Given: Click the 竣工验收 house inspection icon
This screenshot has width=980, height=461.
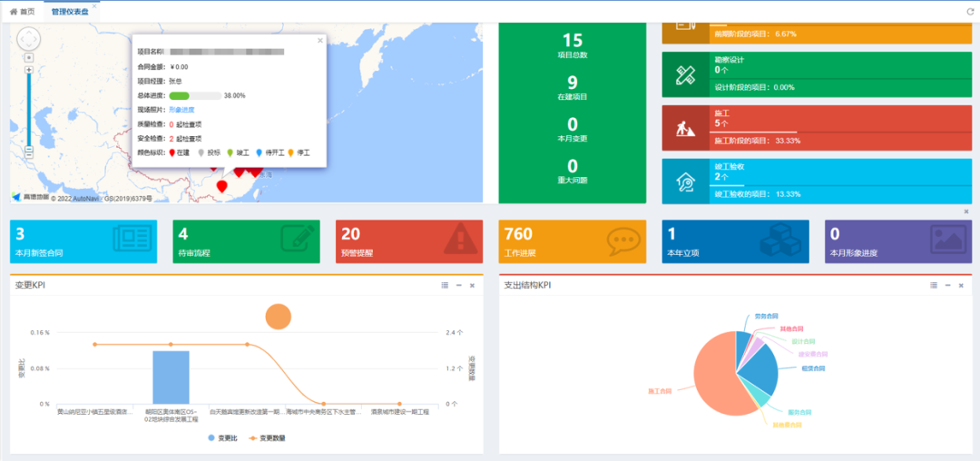Looking at the screenshot, I should pos(686,181).
